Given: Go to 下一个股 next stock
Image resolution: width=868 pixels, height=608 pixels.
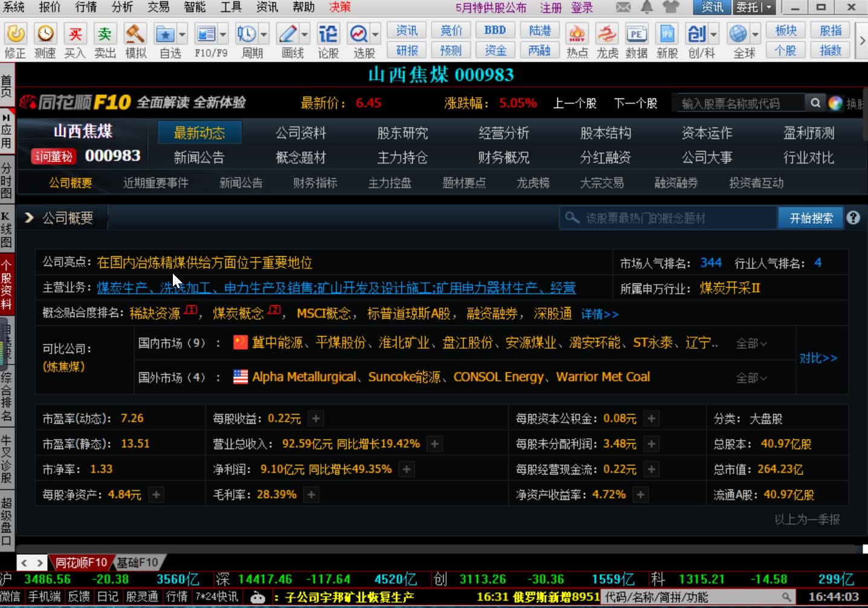Looking at the screenshot, I should (635, 103).
